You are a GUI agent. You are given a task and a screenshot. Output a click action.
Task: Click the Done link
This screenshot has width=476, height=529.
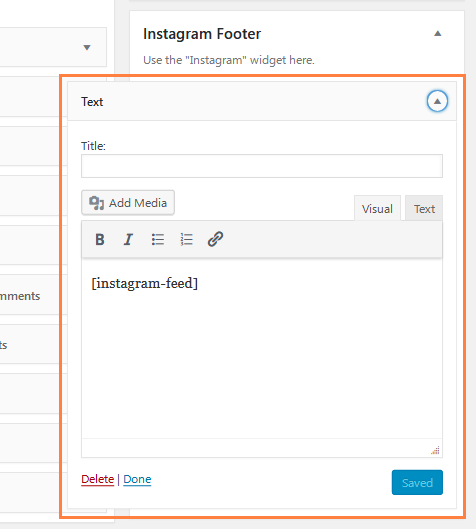pos(137,479)
